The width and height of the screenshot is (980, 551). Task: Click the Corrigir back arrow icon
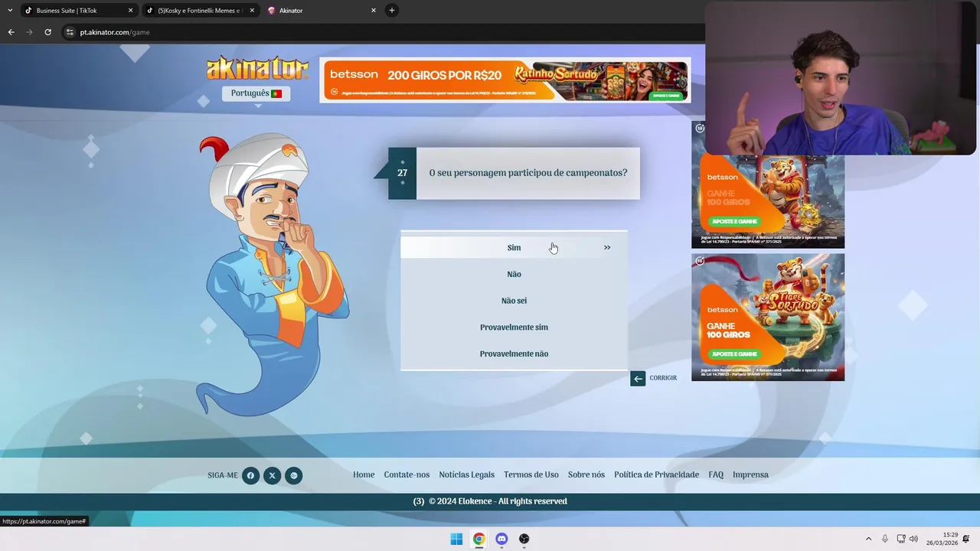pos(638,378)
